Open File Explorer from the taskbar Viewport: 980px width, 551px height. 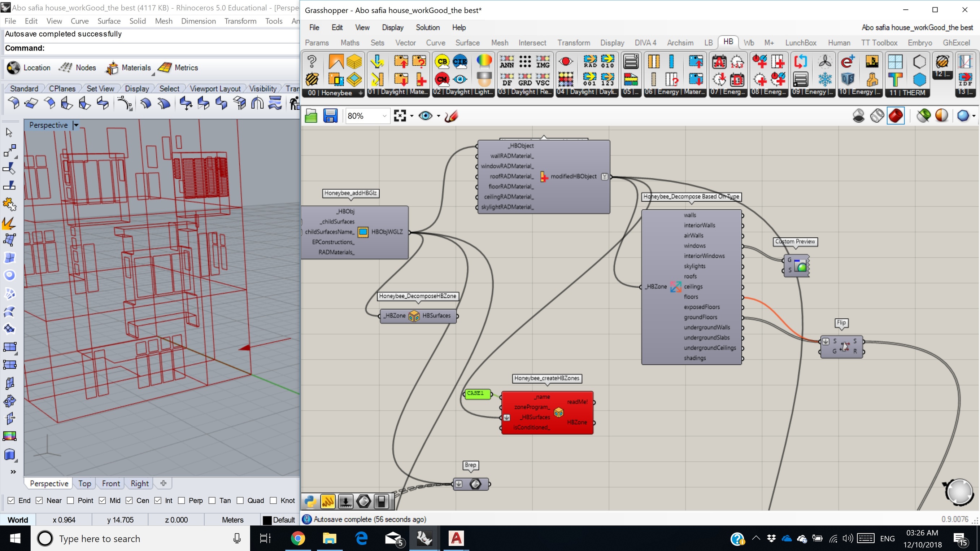(x=330, y=538)
